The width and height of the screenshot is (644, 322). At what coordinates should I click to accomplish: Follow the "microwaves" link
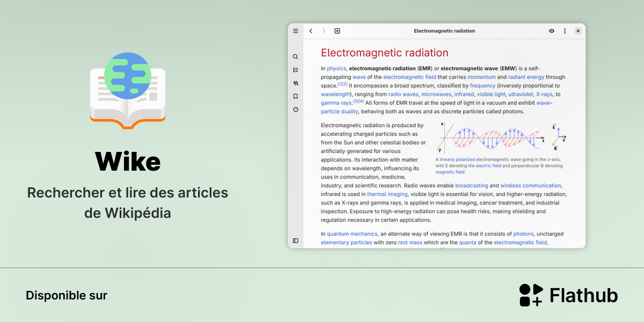tap(436, 94)
